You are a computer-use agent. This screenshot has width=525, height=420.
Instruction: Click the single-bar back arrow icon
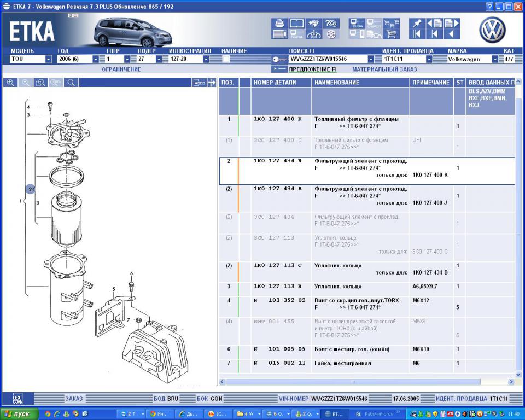tap(434, 34)
